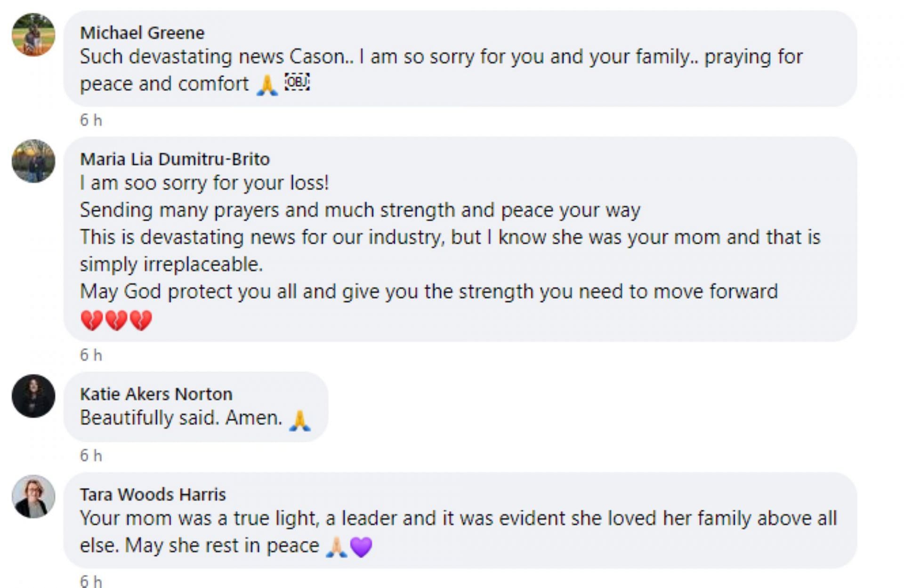Click the timestamp below Tara Woods Harris's comment
Viewport: 904px width, 588px height.
pyautogui.click(x=91, y=581)
